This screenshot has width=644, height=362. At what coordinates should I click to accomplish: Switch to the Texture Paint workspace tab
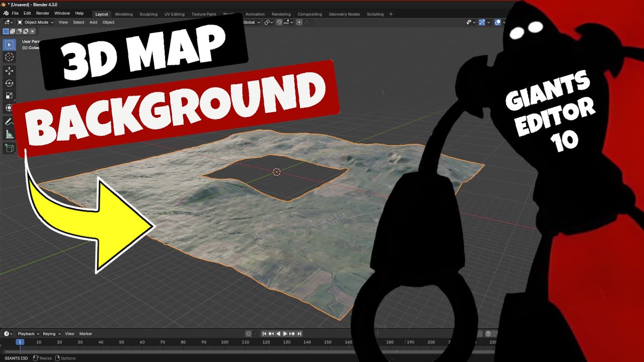tap(204, 14)
